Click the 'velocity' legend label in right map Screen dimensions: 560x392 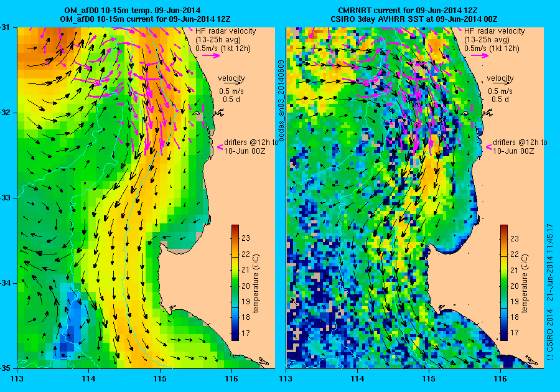[x=500, y=78]
